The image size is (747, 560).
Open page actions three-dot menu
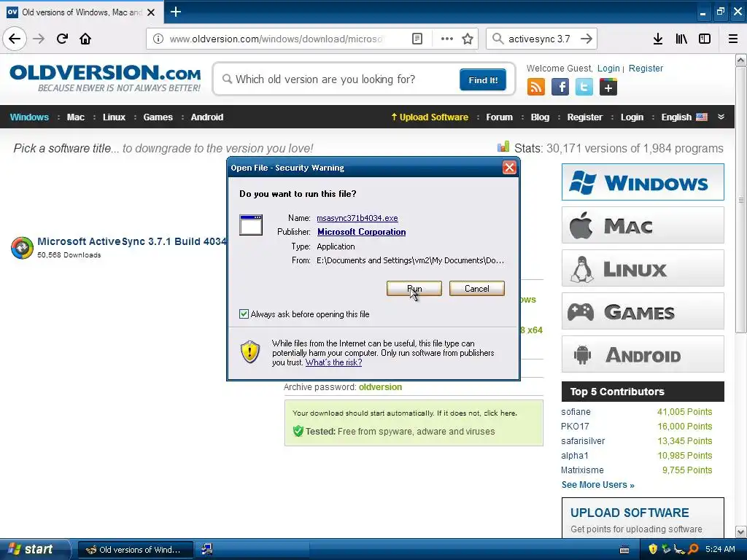(x=447, y=39)
